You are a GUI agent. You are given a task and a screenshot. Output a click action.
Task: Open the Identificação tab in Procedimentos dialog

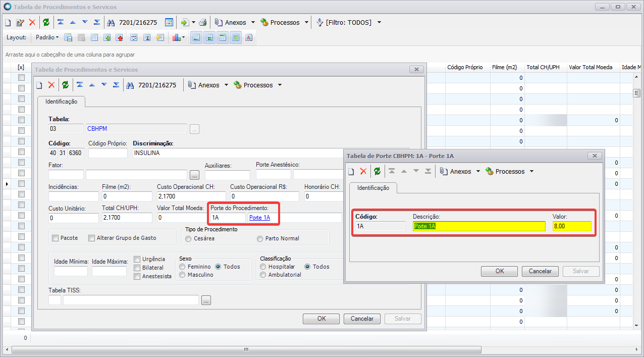(62, 101)
